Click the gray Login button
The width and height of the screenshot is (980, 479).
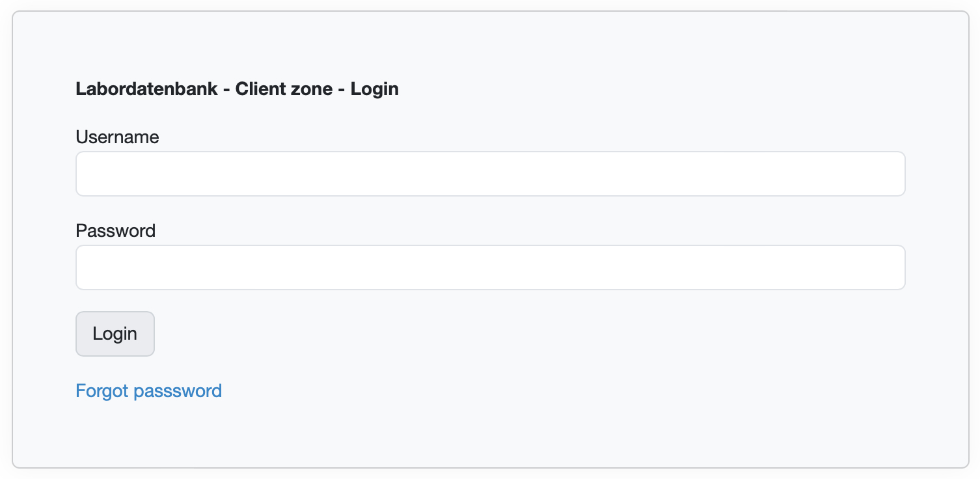tap(115, 333)
